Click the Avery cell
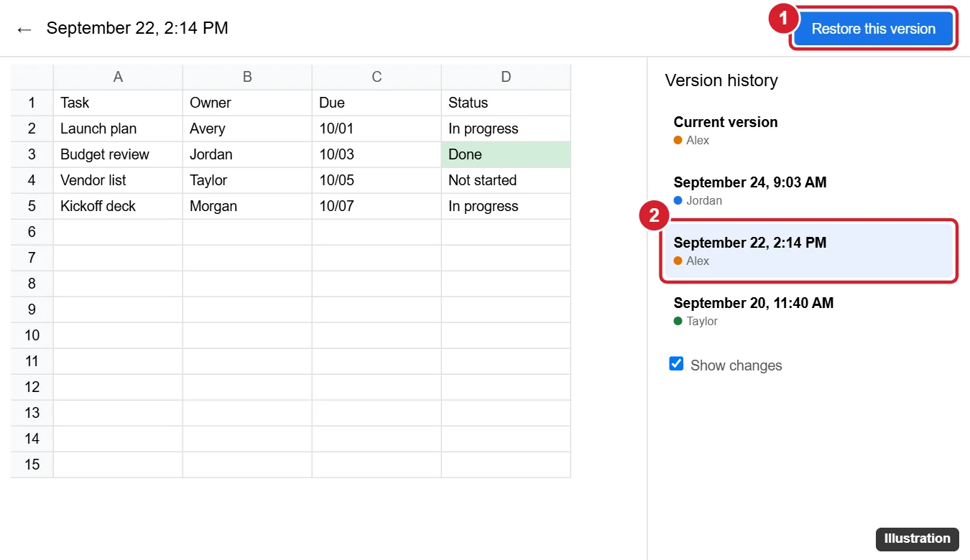Screen dimensions: 970x560 [247, 129]
